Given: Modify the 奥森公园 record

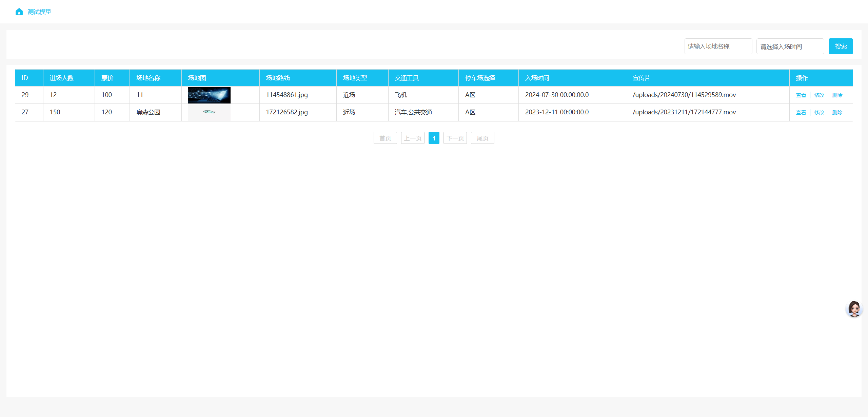Looking at the screenshot, I should coord(819,113).
